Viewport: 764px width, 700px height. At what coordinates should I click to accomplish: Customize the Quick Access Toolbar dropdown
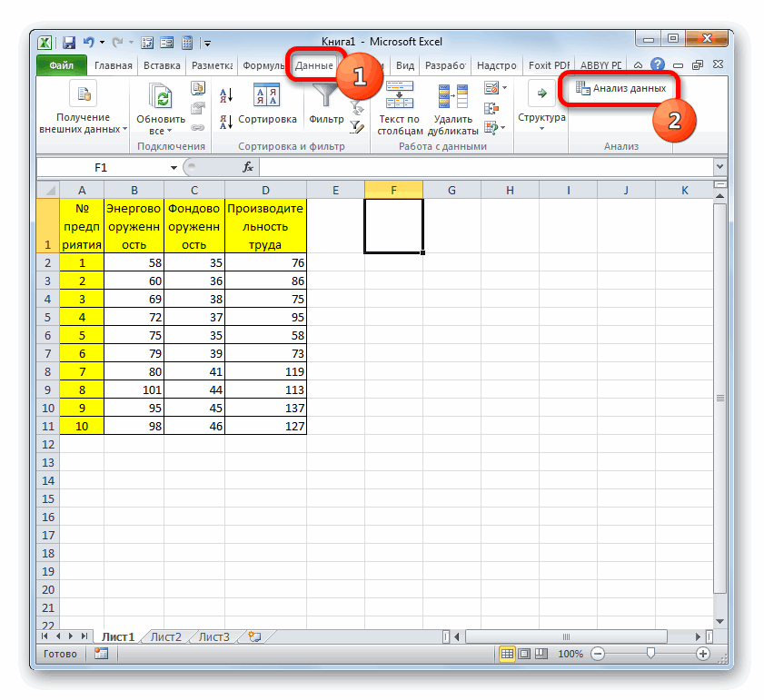click(x=207, y=44)
